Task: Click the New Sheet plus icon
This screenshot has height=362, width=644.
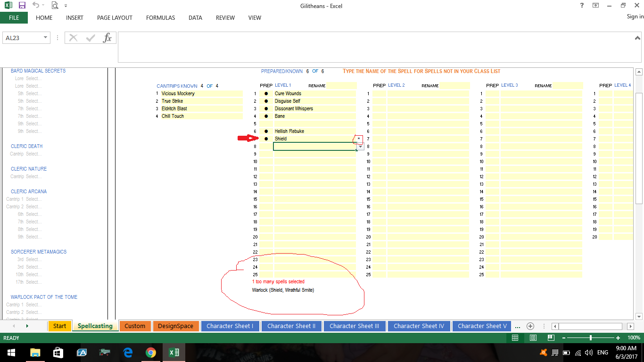Action: [530, 326]
